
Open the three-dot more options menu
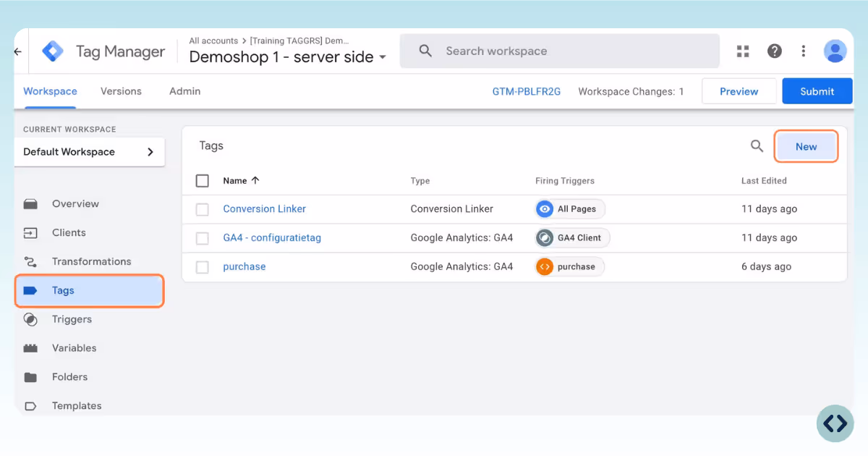click(x=804, y=51)
